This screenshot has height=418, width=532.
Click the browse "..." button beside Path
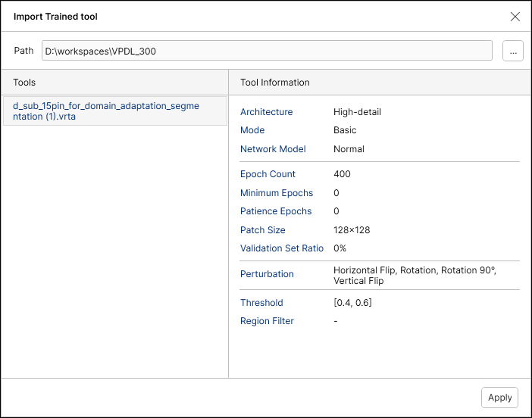[513, 51]
